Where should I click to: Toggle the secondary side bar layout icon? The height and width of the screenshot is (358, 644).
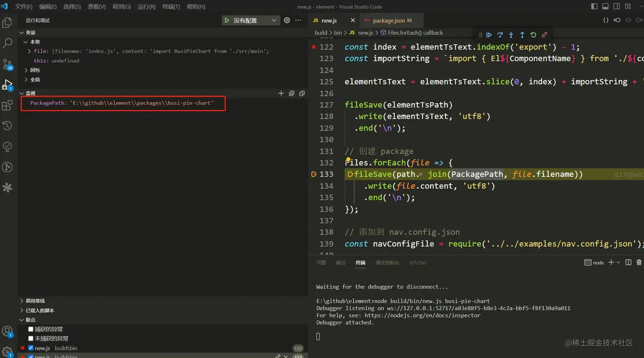pos(617,6)
